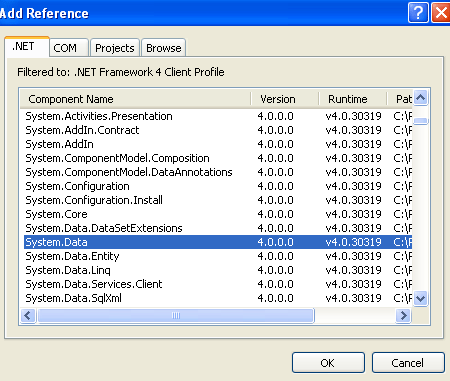The height and width of the screenshot is (381, 450).
Task: Sort by Version column header
Action: pos(285,99)
